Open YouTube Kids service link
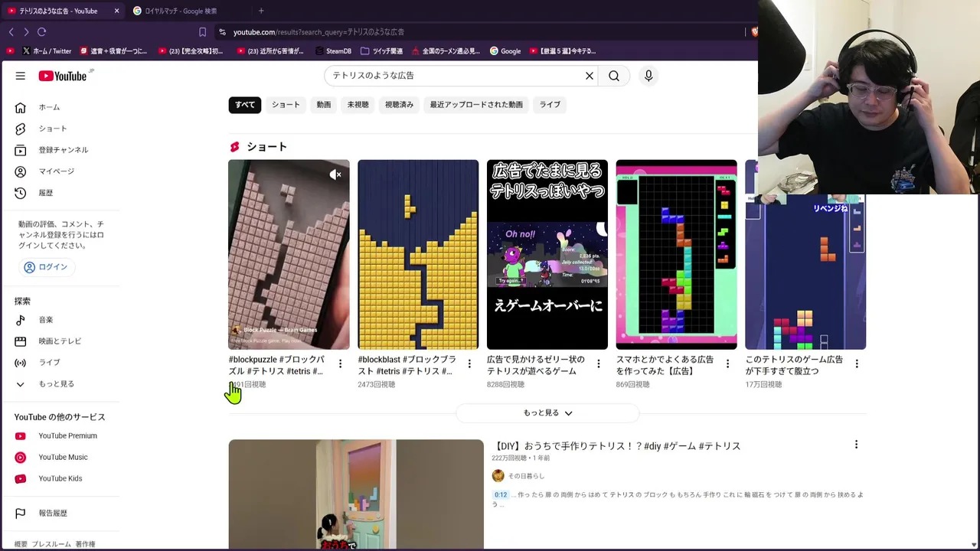The width and height of the screenshot is (980, 551). click(x=60, y=479)
